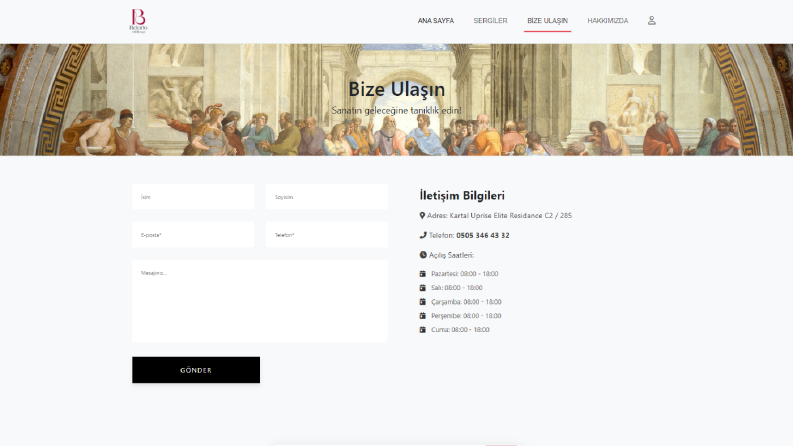Focus the Telefon input field
793x446 pixels.
click(x=327, y=235)
